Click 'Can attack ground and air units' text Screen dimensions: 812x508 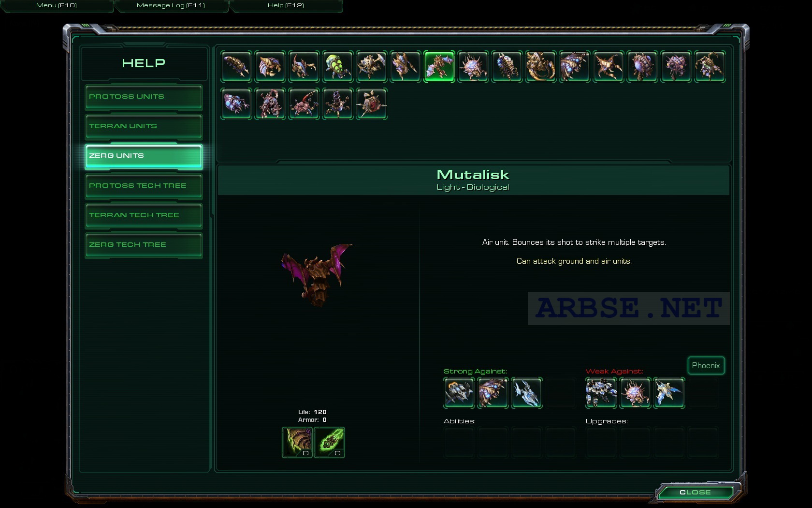click(x=574, y=261)
